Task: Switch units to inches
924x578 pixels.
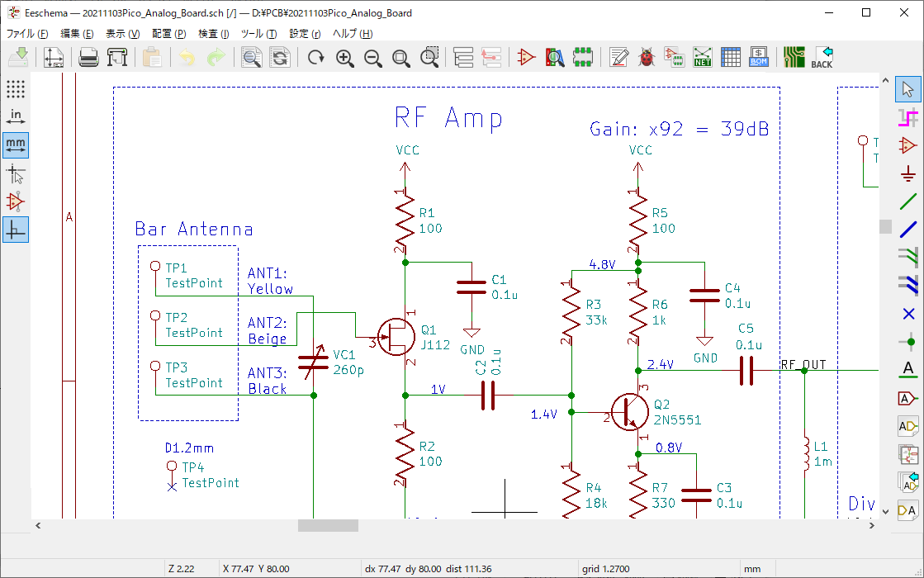Action: [16, 116]
